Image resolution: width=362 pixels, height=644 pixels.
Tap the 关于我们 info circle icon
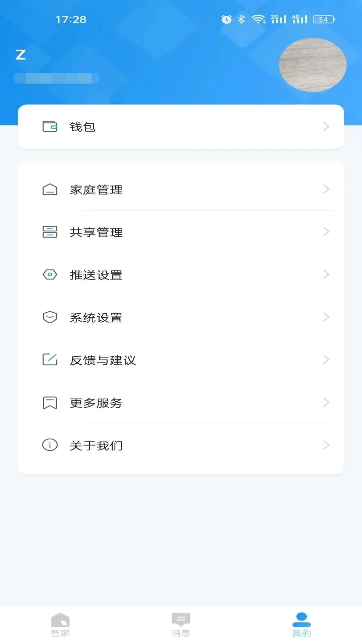(x=50, y=445)
